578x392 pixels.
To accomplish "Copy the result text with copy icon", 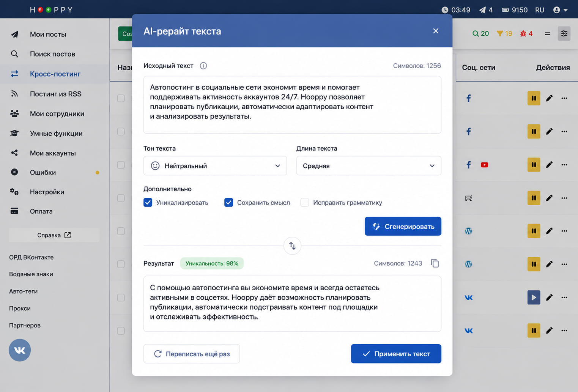I will [x=435, y=263].
